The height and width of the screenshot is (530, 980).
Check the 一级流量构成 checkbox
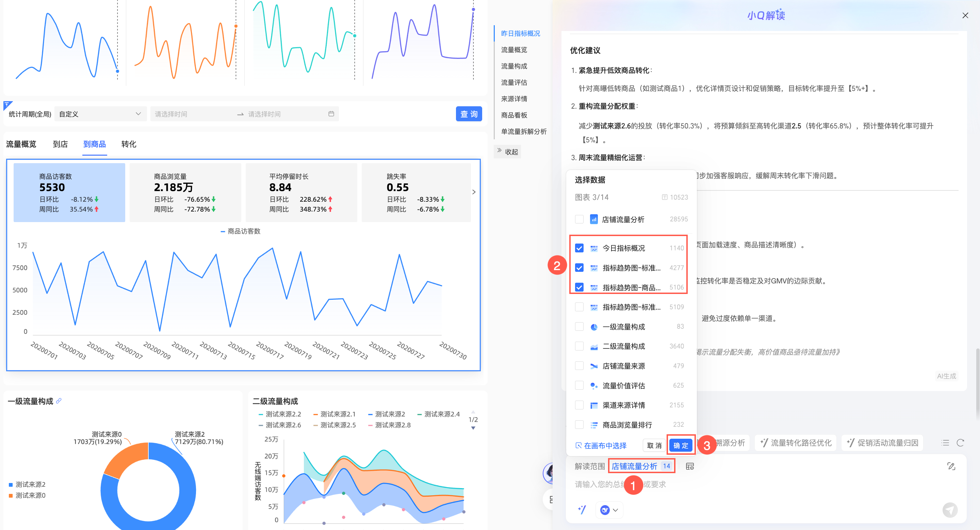click(x=579, y=326)
